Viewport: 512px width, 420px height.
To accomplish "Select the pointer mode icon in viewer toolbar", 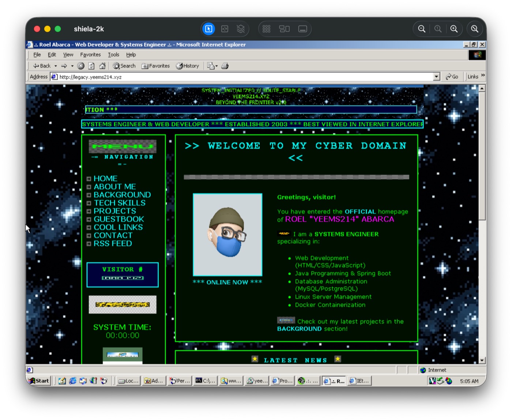I will (209, 29).
